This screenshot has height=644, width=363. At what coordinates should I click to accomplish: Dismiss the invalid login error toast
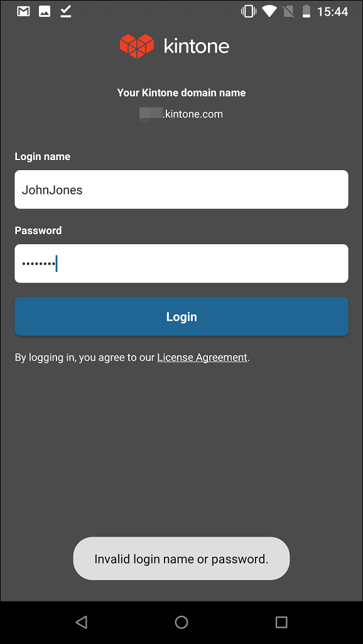point(181,558)
